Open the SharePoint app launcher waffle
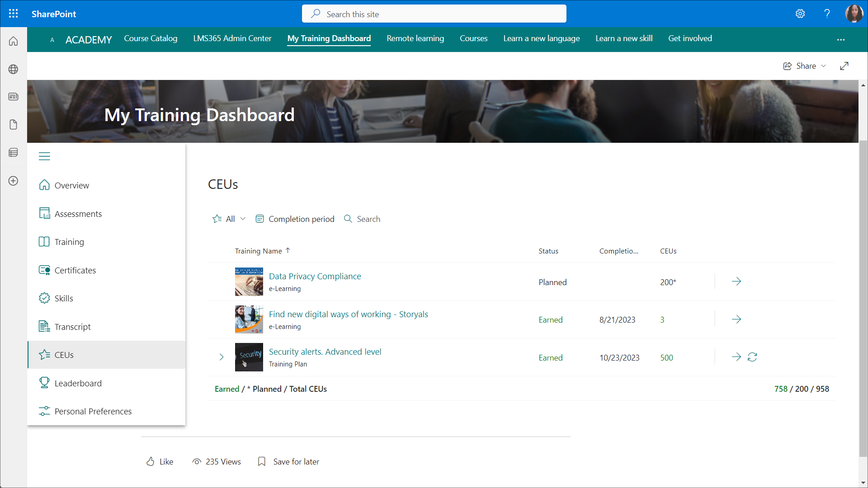 (14, 14)
